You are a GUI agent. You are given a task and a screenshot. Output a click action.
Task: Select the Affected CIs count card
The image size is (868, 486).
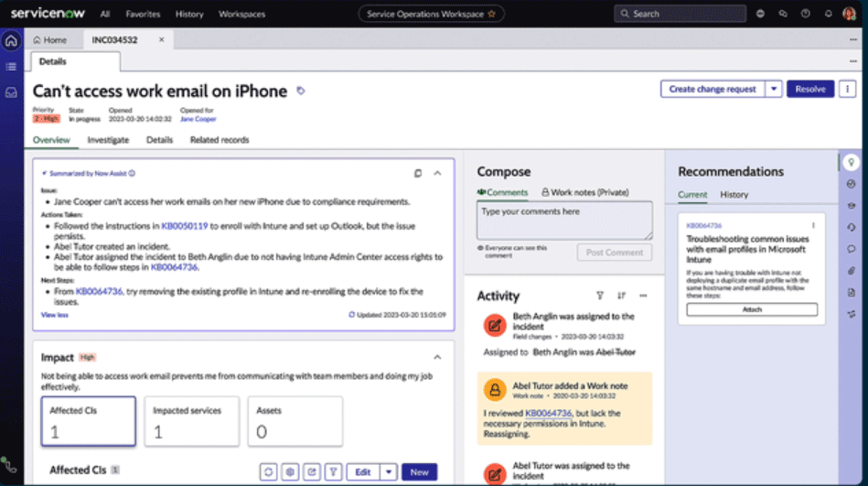pos(89,421)
